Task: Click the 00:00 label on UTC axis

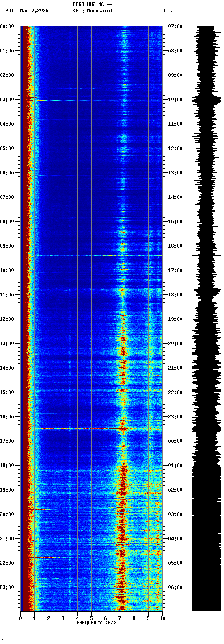Action: pyautogui.click(x=175, y=441)
